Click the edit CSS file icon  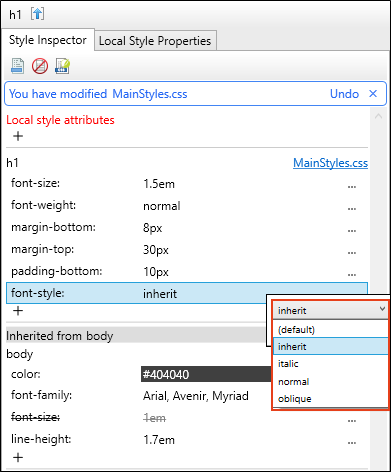pos(62,66)
